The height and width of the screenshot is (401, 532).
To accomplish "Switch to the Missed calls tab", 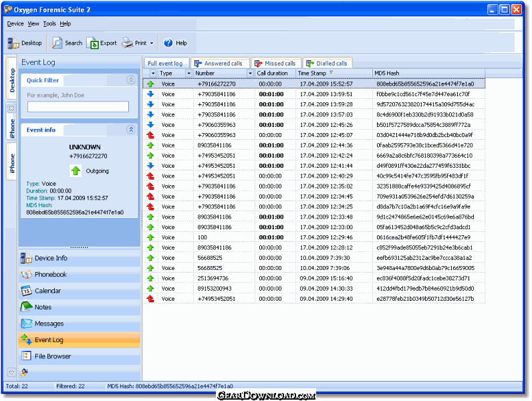I will point(276,63).
